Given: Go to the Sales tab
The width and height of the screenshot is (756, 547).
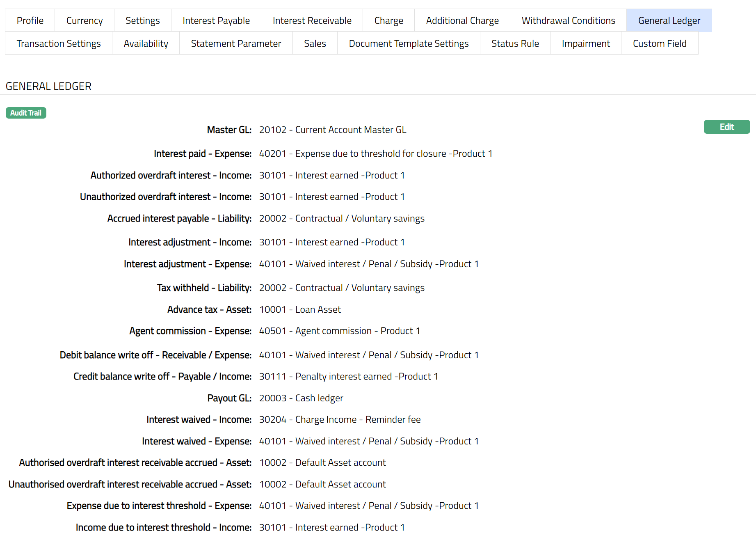Looking at the screenshot, I should (315, 43).
